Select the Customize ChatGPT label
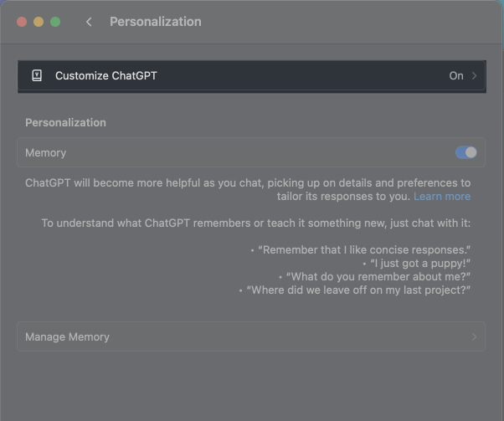 (105, 75)
